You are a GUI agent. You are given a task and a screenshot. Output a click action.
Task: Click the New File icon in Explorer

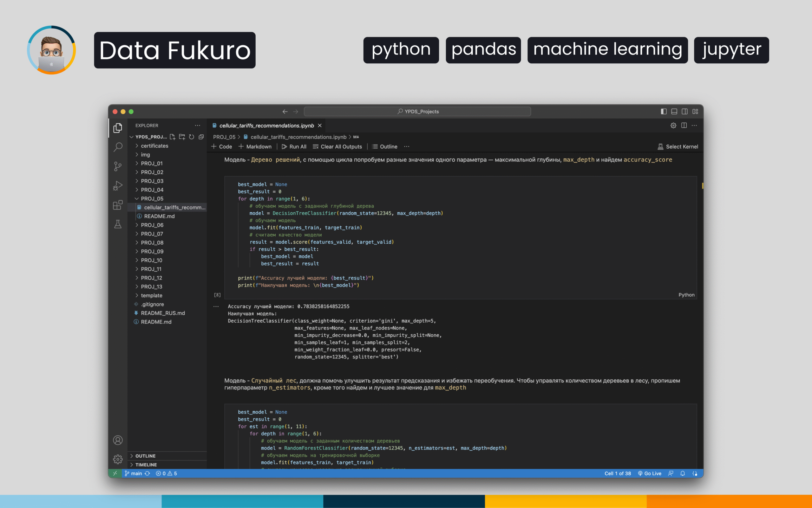(x=173, y=137)
